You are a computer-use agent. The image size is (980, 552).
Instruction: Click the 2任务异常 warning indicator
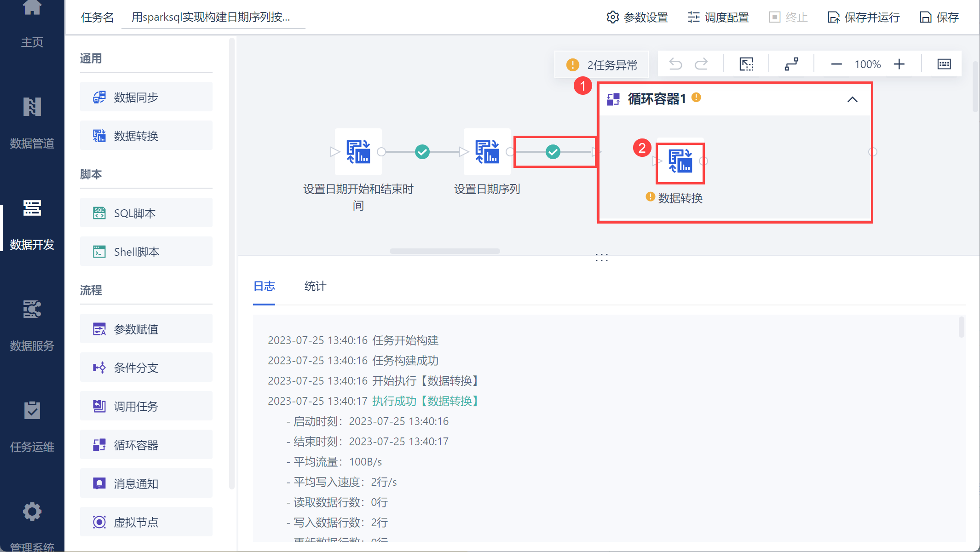[x=602, y=65]
